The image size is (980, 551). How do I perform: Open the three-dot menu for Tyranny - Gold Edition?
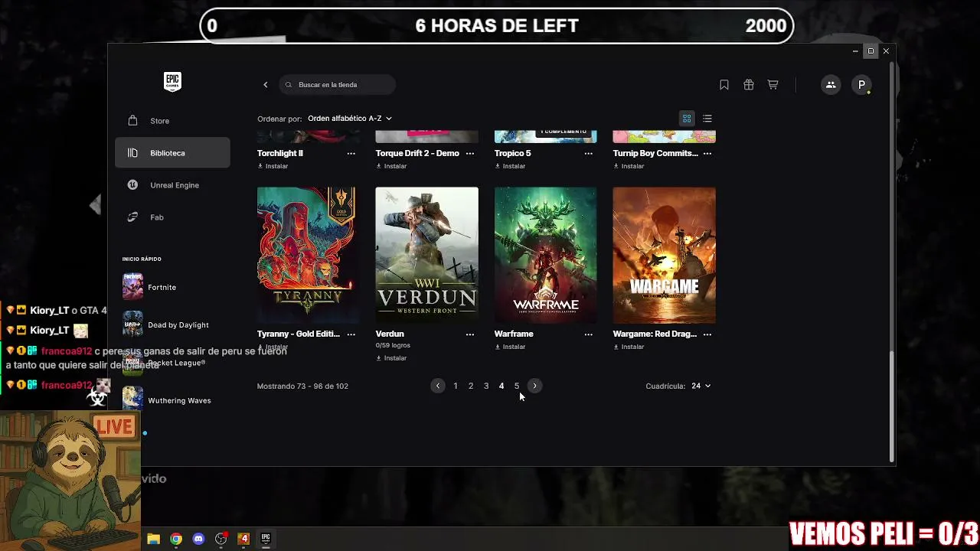coord(351,334)
